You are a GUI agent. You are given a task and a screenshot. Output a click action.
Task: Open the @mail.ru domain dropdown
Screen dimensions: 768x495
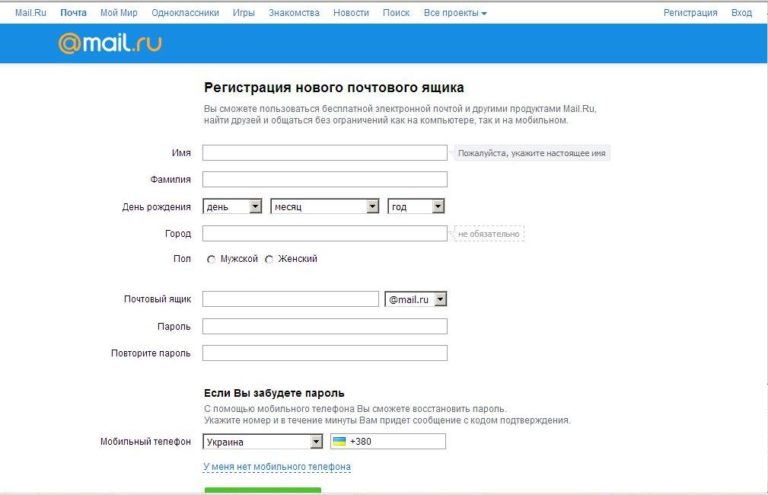click(416, 299)
